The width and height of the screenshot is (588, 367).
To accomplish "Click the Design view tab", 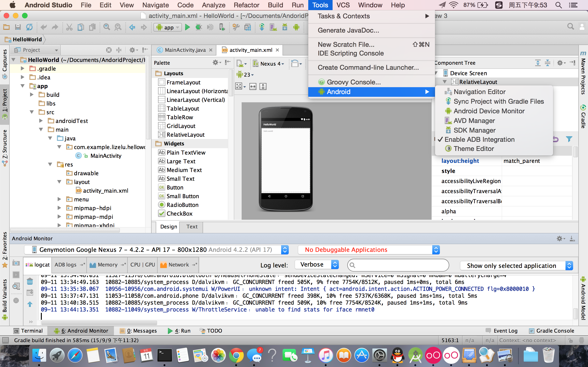I will point(169,227).
